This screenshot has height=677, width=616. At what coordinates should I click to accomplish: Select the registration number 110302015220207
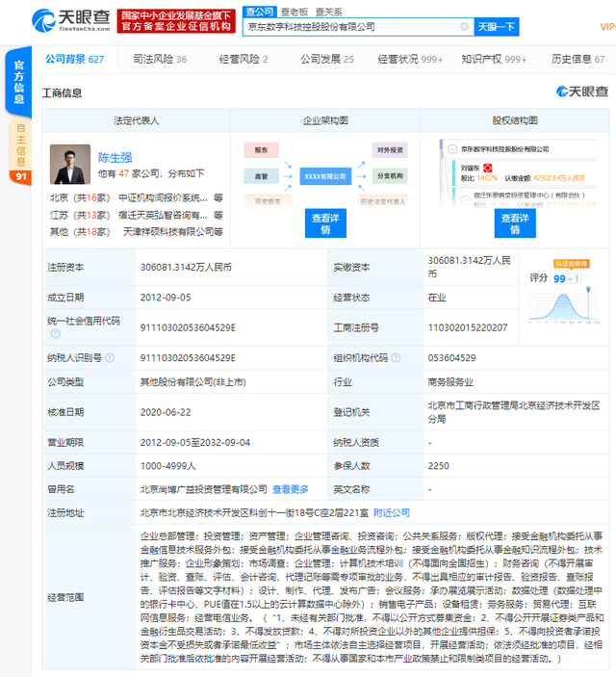468,327
